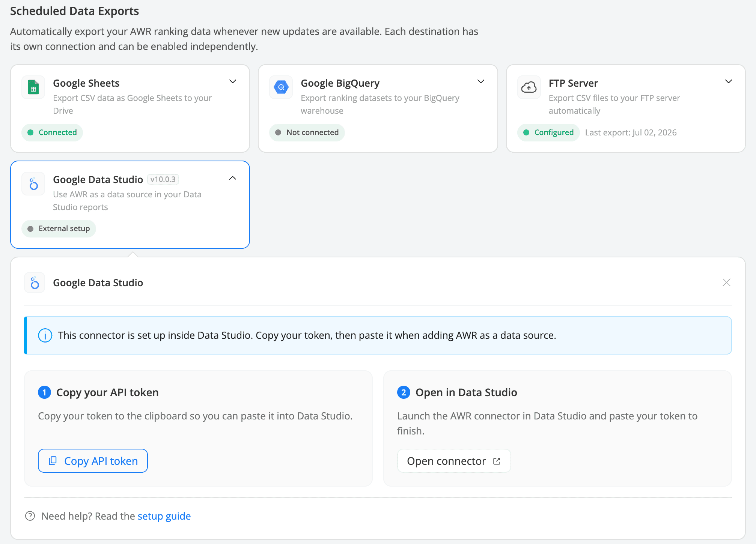Expand the FTP Server card chevron
Screen dimensions: 756x544
(x=729, y=81)
